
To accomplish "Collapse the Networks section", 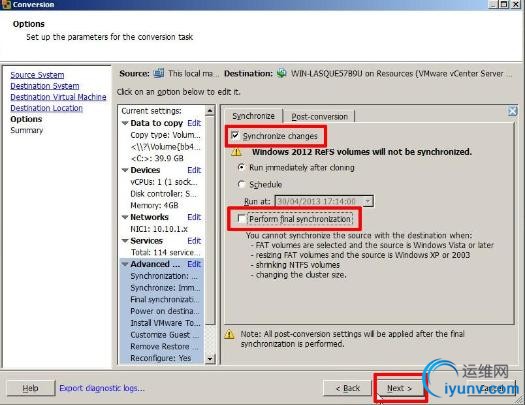I will tap(125, 217).
